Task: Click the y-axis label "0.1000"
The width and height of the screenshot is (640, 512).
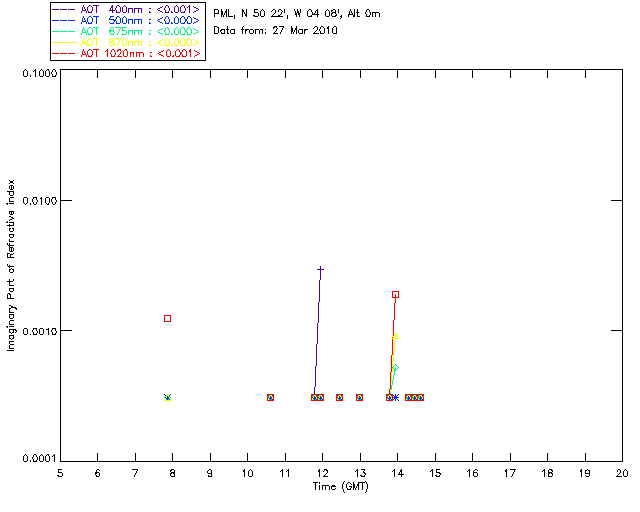Action: click(40, 73)
